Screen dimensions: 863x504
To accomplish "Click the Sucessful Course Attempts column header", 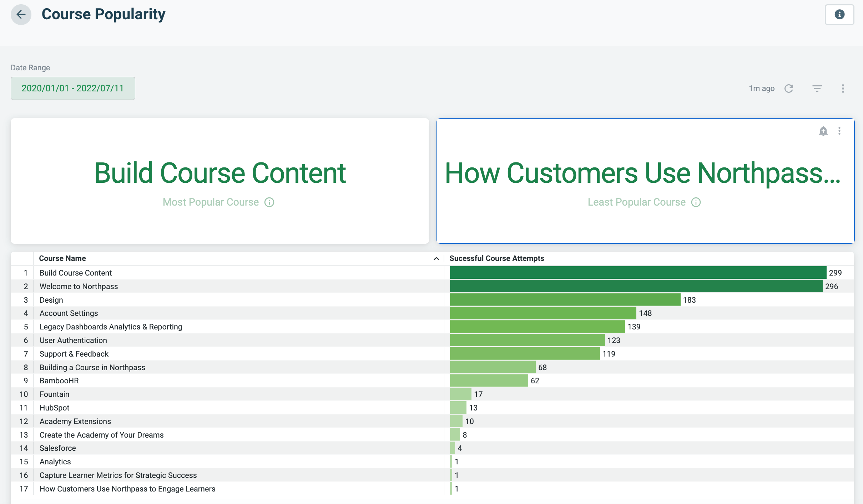I will click(496, 258).
